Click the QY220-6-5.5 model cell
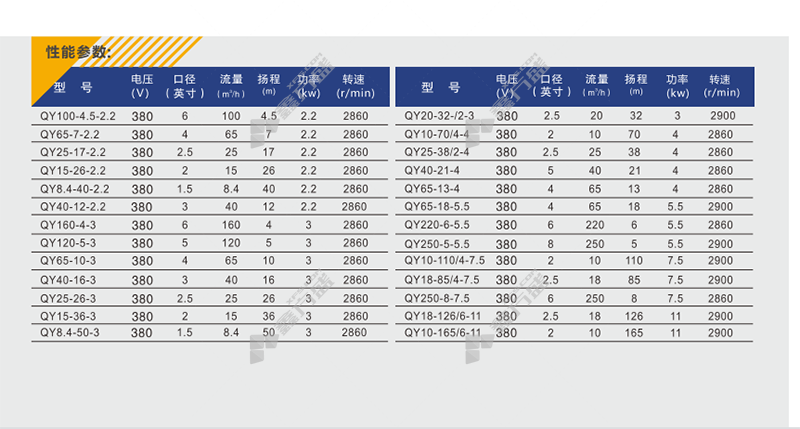 pos(437,225)
